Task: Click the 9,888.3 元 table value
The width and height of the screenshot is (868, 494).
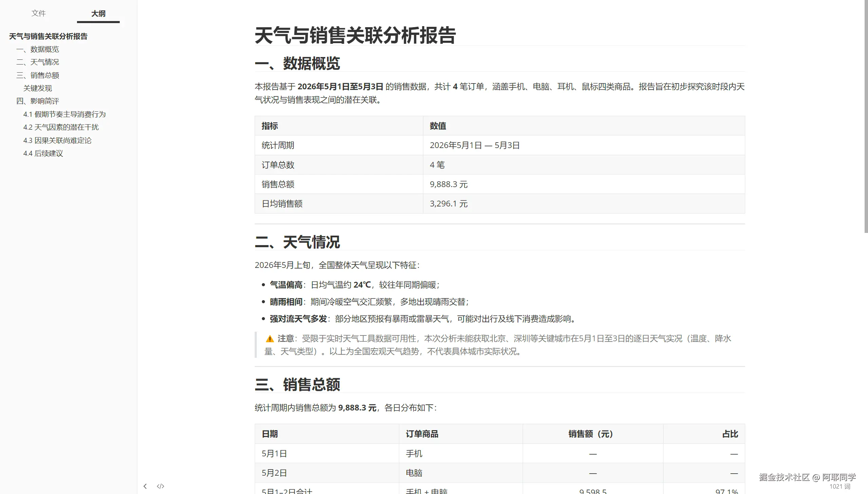Action: pyautogui.click(x=584, y=184)
